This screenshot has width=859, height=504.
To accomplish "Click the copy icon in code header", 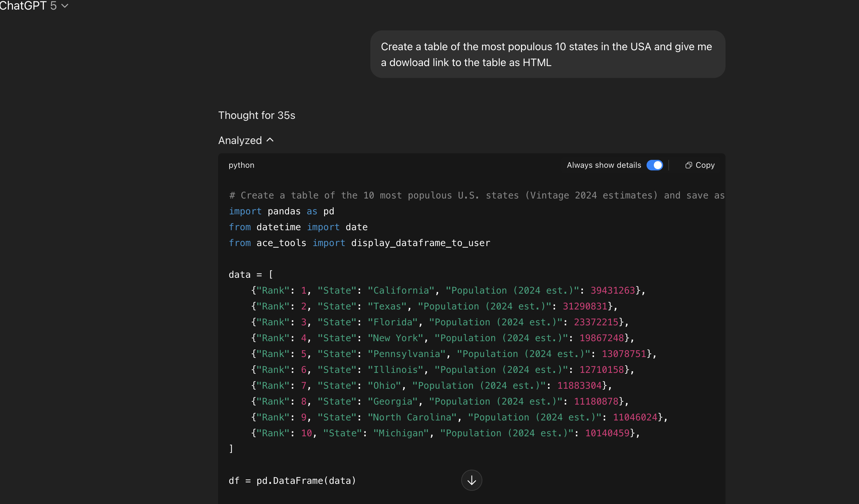I will pyautogui.click(x=688, y=165).
